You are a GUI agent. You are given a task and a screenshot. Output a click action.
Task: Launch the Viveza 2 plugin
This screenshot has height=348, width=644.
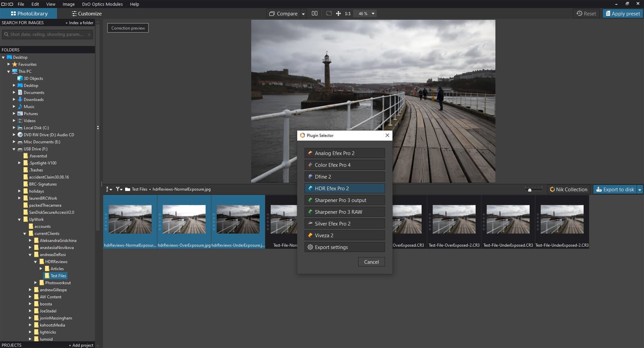point(345,235)
